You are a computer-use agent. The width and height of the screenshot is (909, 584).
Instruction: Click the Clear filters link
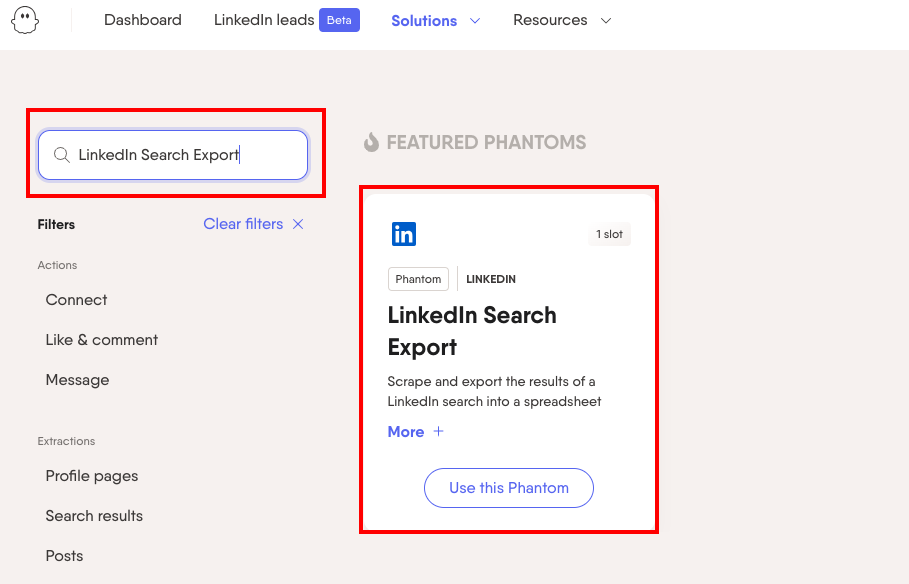point(243,224)
